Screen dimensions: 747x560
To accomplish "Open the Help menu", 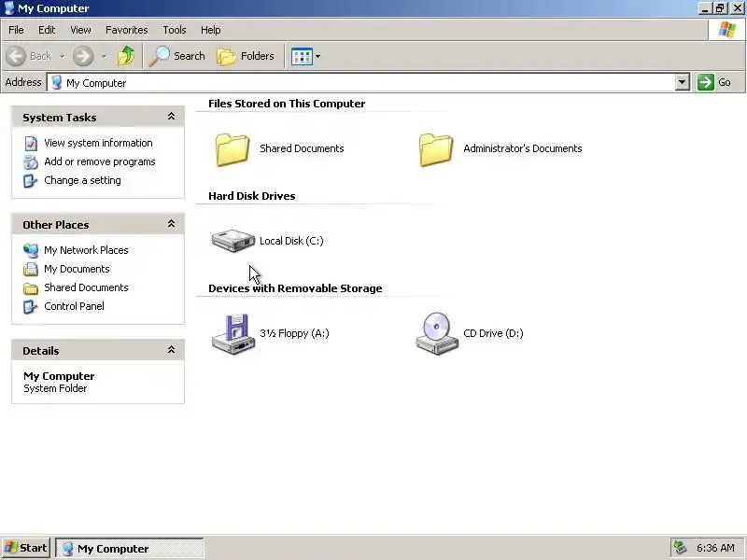I will pos(211,30).
